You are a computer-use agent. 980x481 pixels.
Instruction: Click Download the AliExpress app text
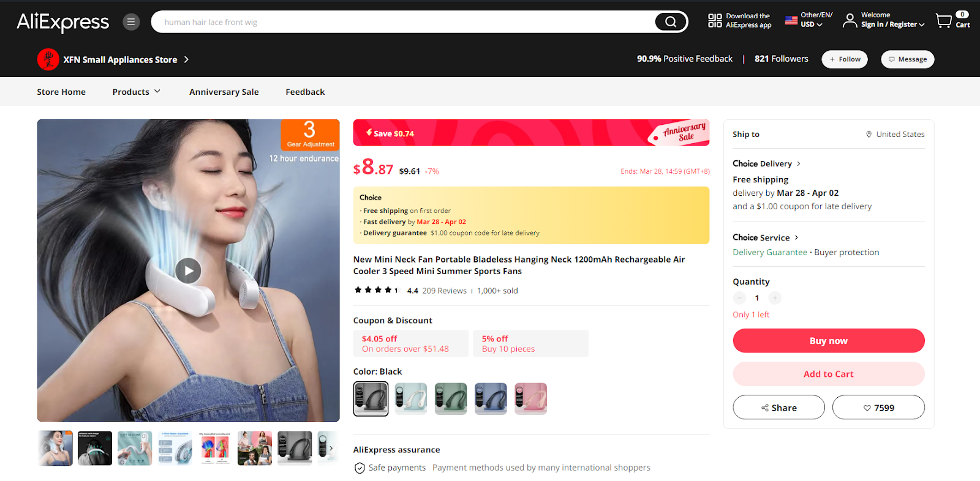[x=748, y=20]
